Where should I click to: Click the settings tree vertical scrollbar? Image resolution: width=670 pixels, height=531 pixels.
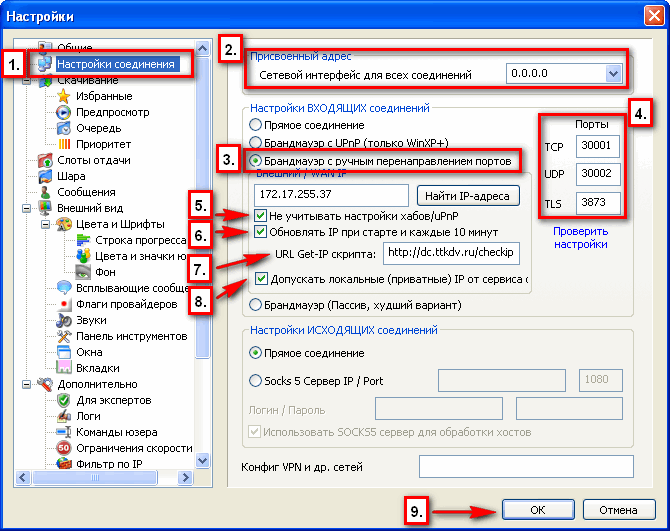tap(203, 250)
